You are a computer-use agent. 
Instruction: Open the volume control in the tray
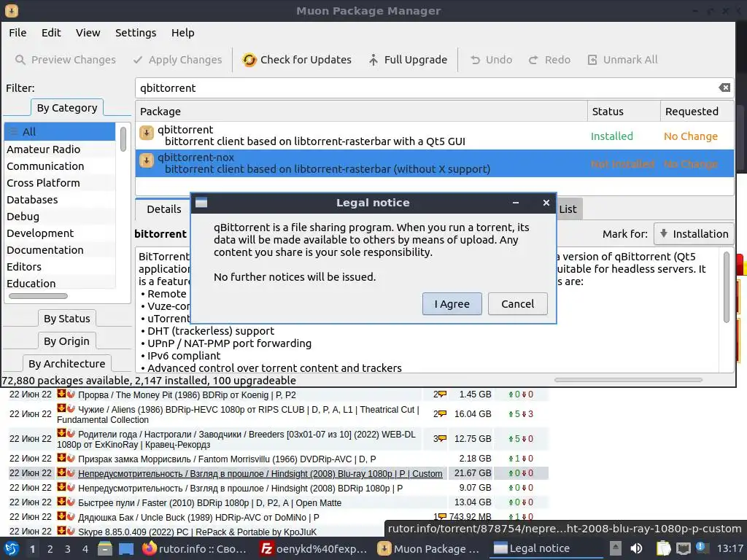(x=636, y=548)
